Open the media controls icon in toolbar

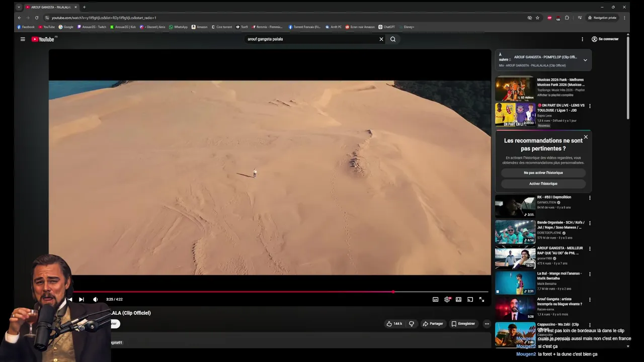tap(580, 18)
